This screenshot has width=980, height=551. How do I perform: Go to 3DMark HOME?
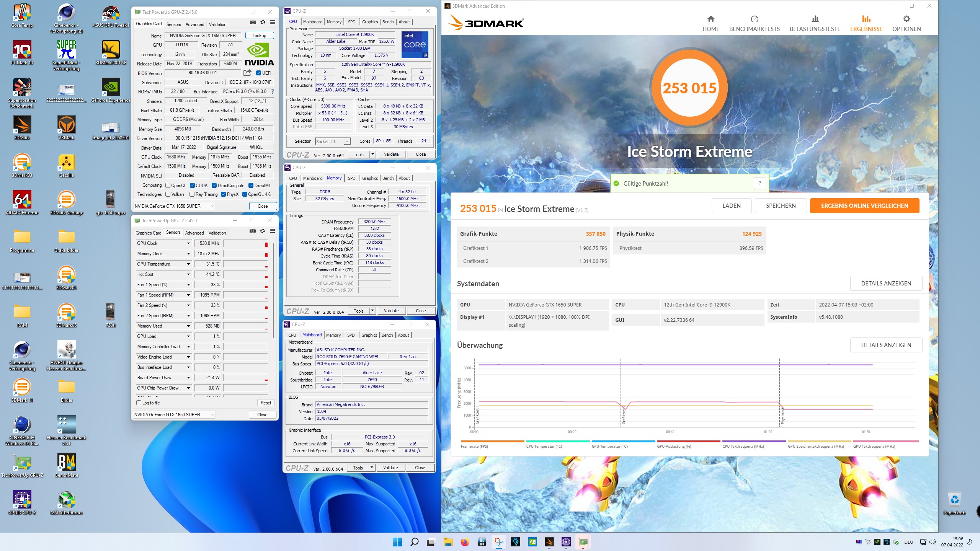[x=711, y=23]
